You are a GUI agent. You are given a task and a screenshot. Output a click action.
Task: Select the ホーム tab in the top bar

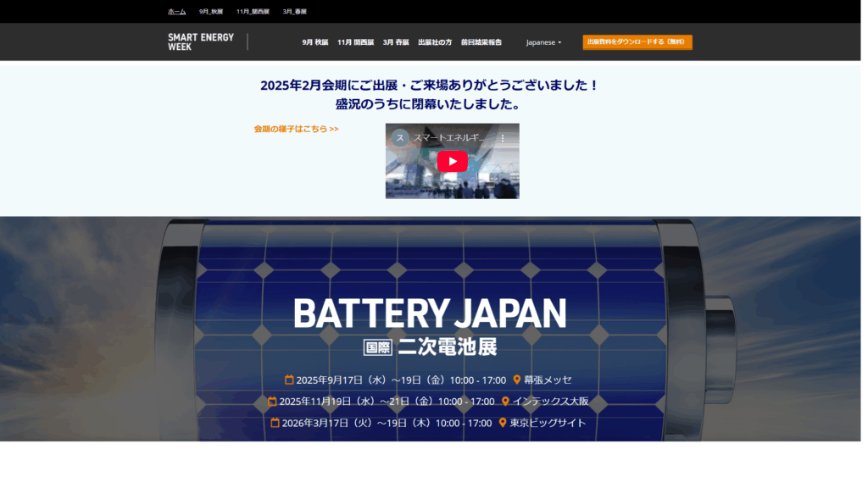[176, 11]
